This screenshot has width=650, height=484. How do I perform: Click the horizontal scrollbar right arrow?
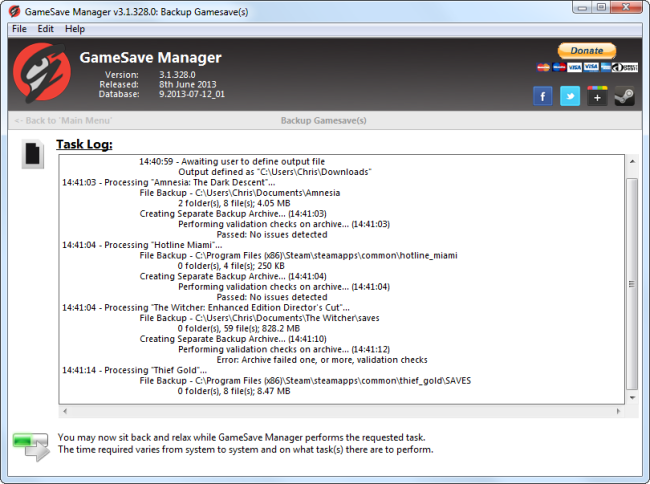(x=615, y=411)
